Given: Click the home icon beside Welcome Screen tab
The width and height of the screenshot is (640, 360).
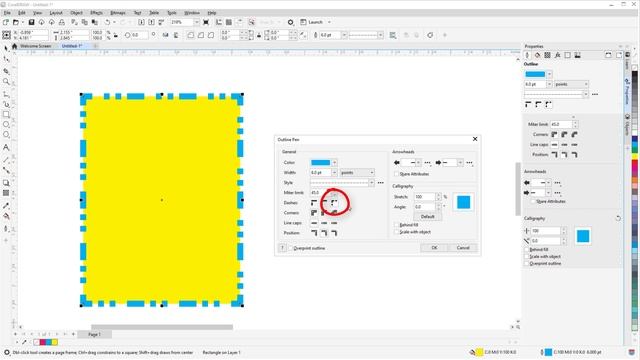Looking at the screenshot, I should tap(15, 46).
